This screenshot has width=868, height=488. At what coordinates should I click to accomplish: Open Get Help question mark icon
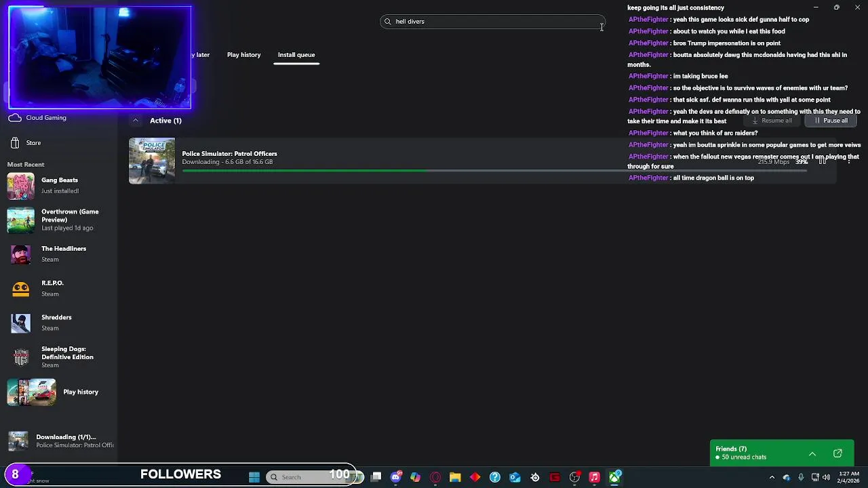click(495, 477)
